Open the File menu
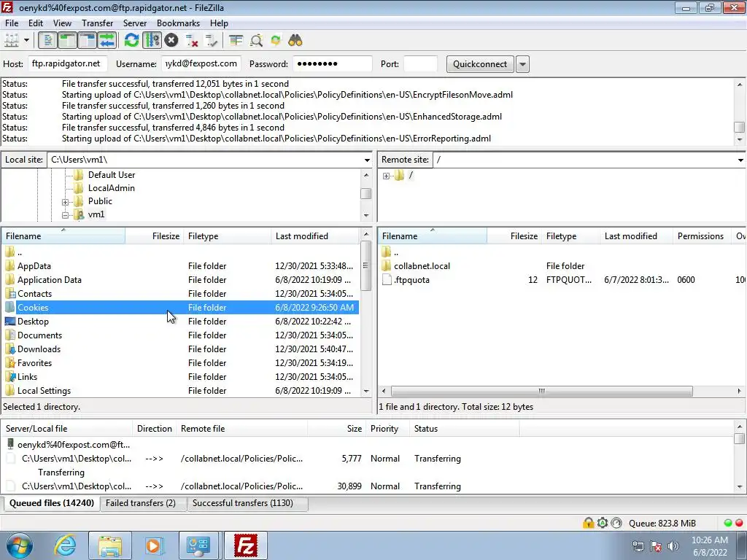This screenshot has height=560, width=747. tap(12, 23)
